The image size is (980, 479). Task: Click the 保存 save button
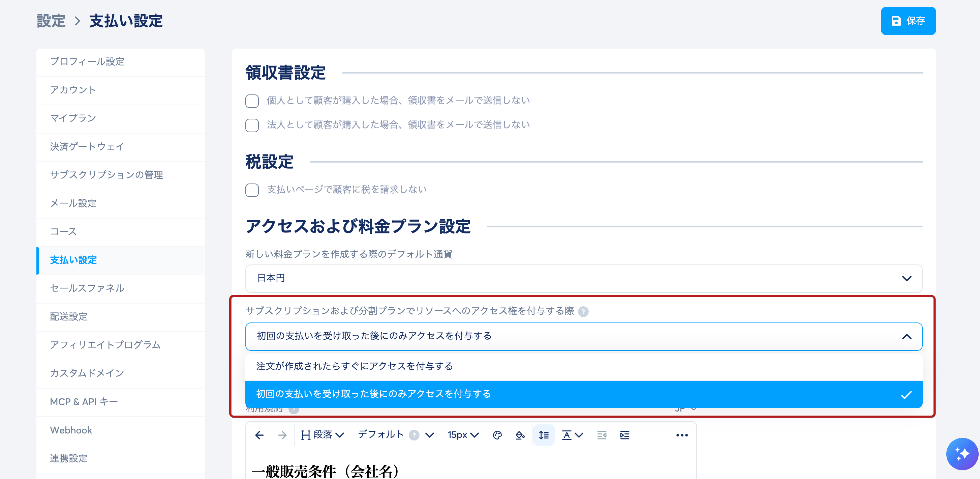(908, 21)
